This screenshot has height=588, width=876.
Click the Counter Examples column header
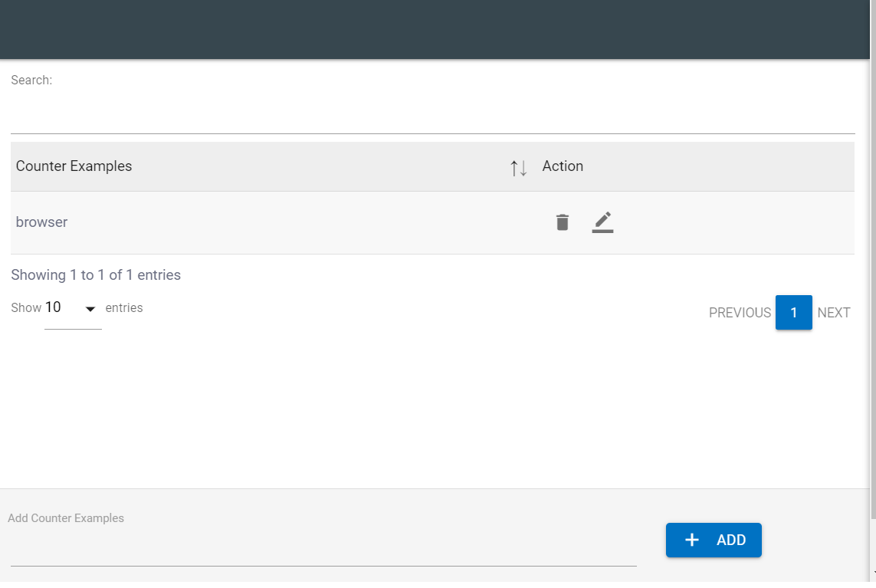pyautogui.click(x=74, y=166)
